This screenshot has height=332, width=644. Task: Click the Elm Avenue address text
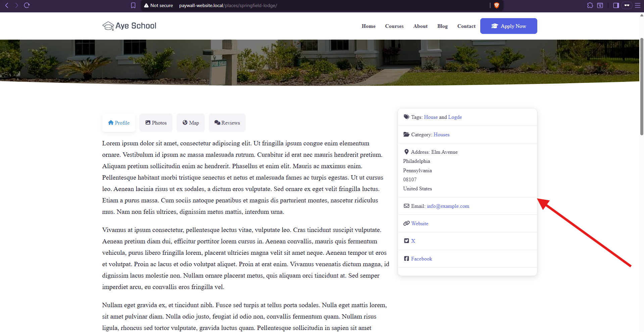(444, 152)
